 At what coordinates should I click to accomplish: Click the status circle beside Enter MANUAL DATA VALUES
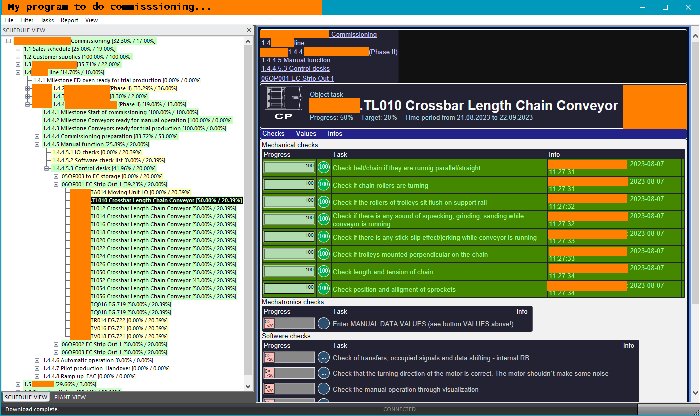[323, 323]
